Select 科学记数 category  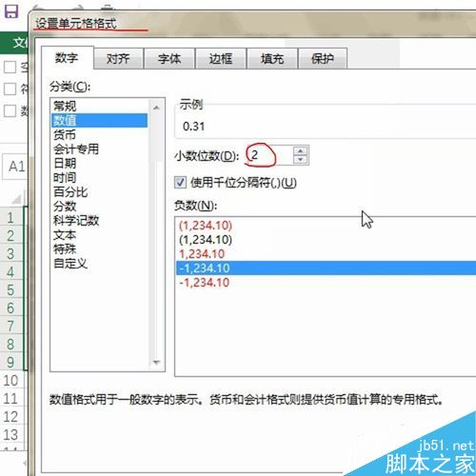99,221
